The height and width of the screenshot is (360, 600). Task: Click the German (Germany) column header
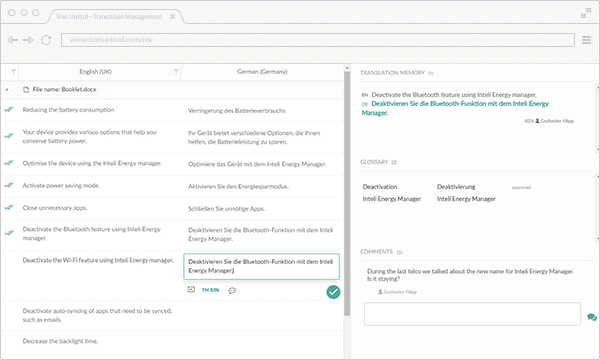(x=262, y=72)
